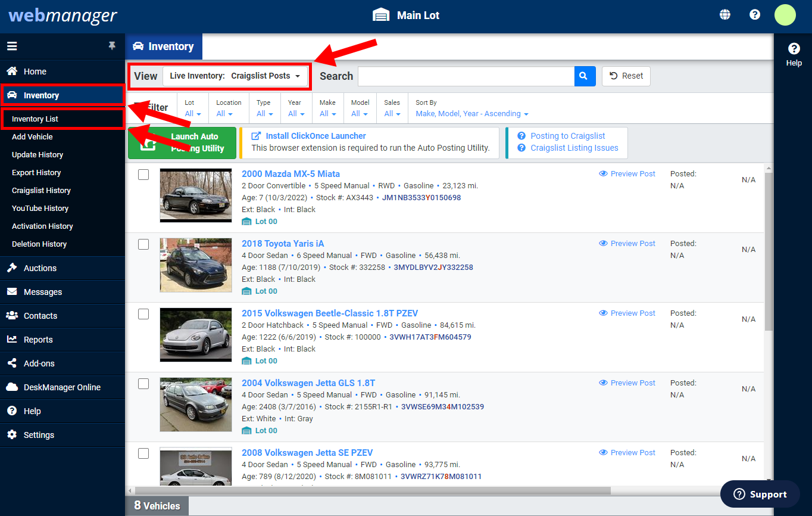Click the globe language icon in header
The image size is (812, 516).
tap(725, 15)
